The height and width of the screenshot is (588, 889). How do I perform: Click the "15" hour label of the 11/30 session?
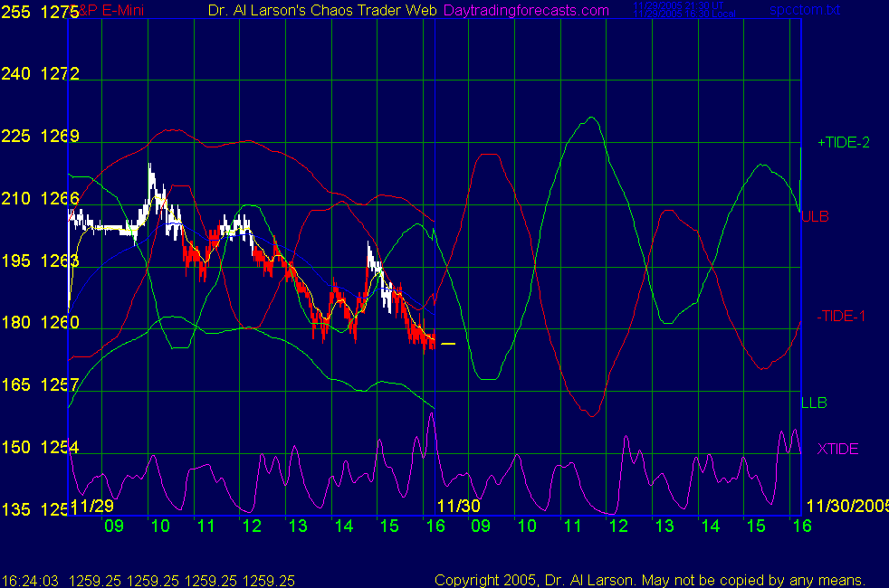(756, 526)
